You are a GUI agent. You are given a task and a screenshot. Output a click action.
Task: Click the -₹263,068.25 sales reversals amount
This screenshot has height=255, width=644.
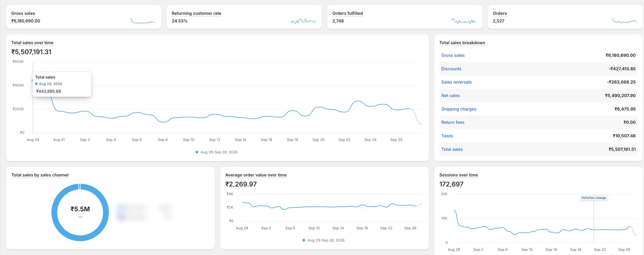(x=621, y=82)
